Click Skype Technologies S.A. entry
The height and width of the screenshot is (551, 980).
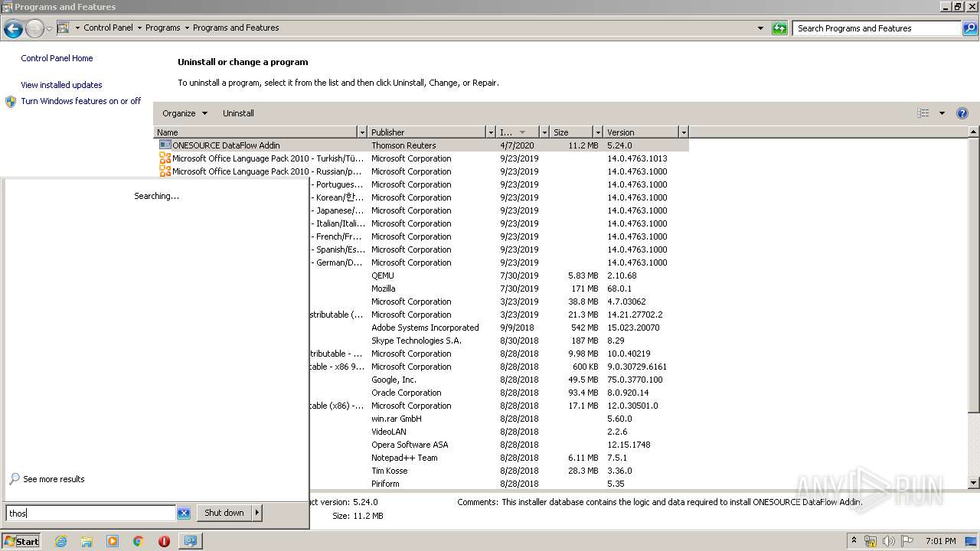click(416, 341)
